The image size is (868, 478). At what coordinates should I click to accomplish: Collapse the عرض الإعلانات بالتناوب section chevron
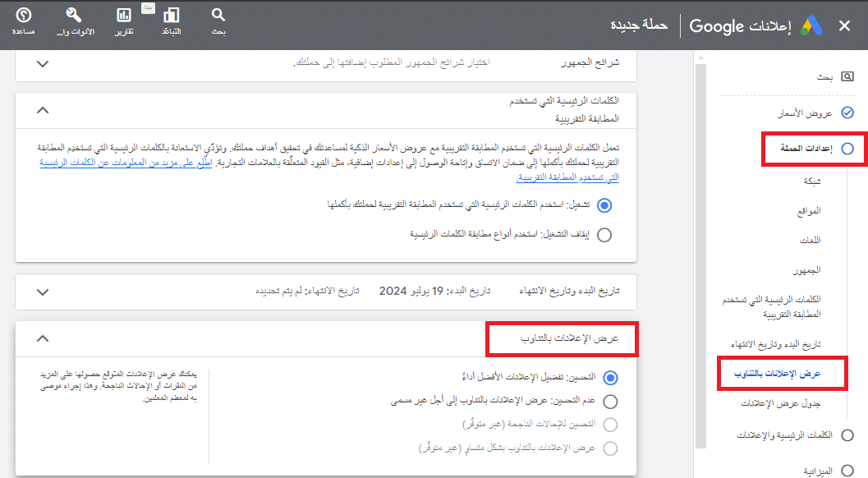[43, 338]
